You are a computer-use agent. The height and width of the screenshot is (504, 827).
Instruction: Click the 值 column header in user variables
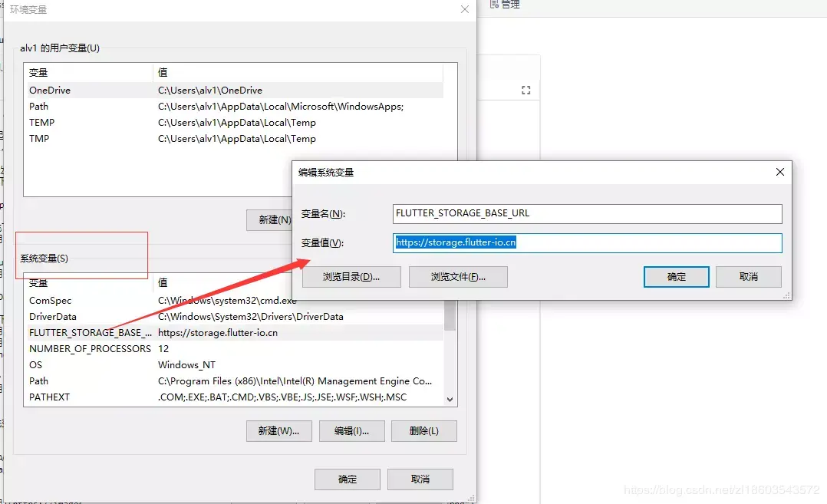(x=298, y=72)
